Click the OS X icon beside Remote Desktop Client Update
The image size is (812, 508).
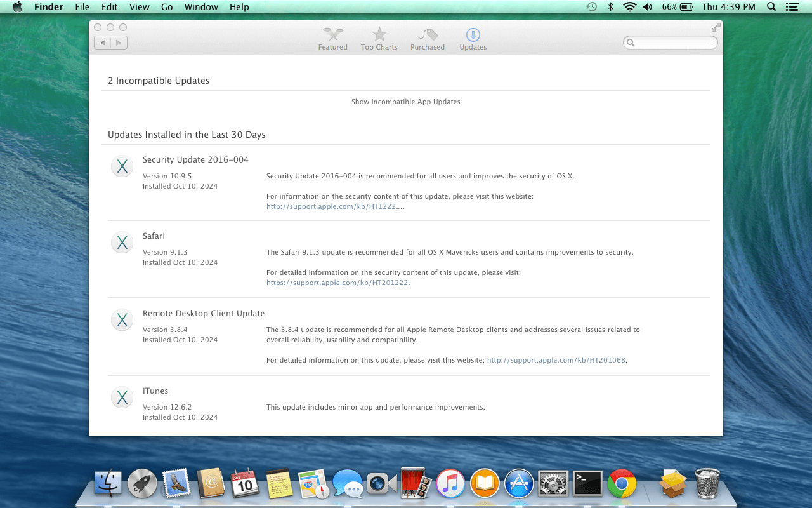pyautogui.click(x=122, y=320)
